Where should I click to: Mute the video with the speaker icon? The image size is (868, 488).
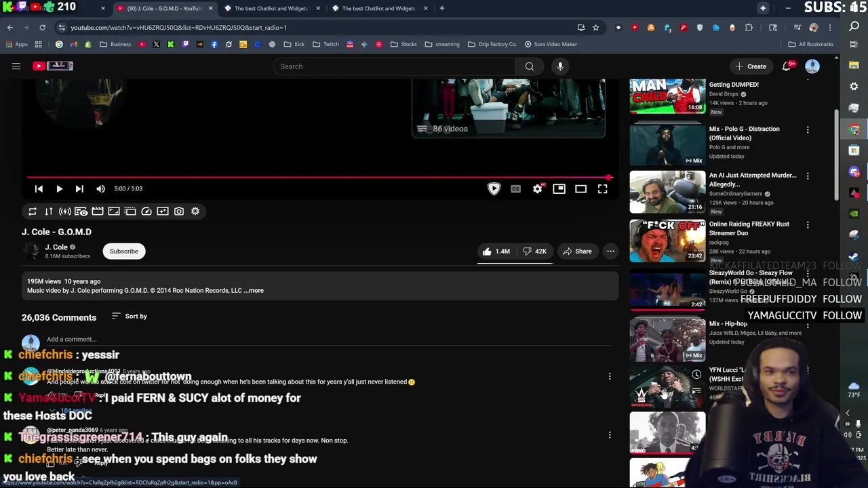[100, 189]
